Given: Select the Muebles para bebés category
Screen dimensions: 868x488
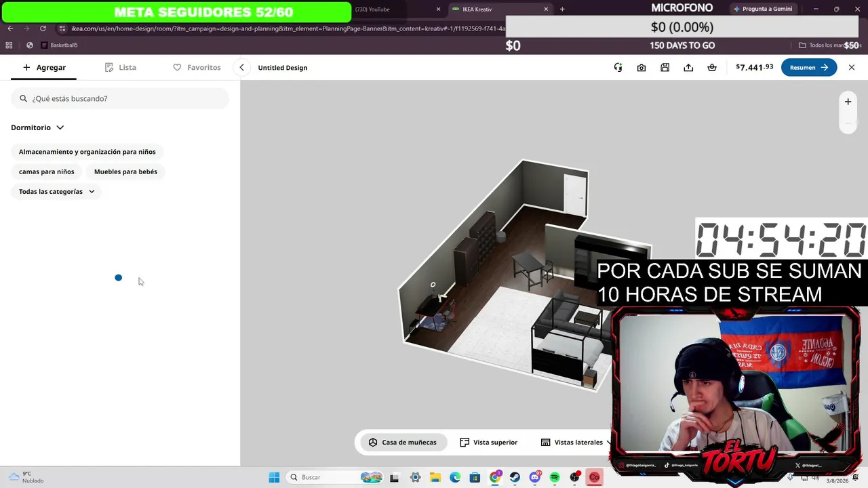Looking at the screenshot, I should coord(125,171).
